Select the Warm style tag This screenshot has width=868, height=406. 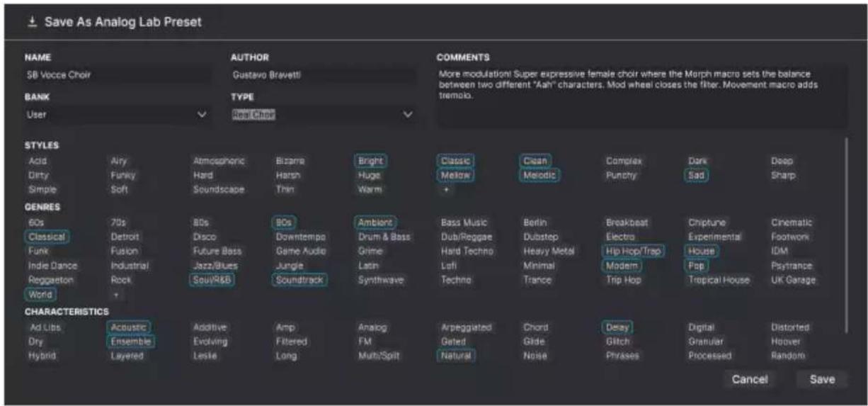tap(370, 189)
